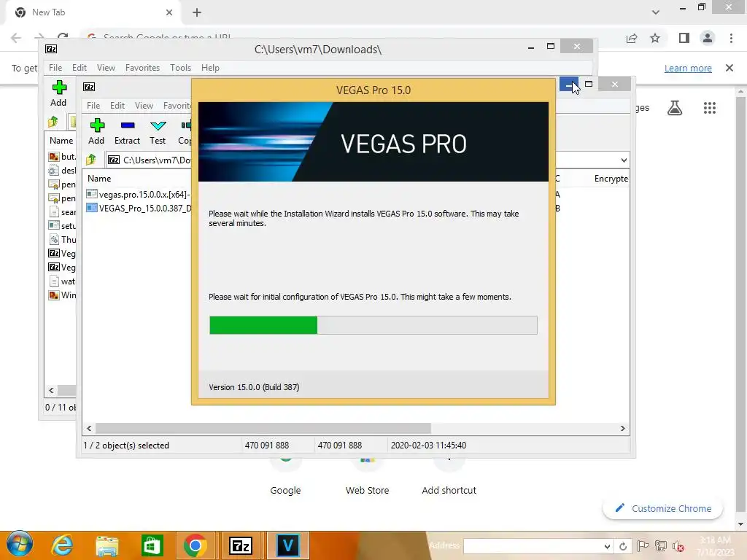
Task: Open File menu in back 7-Zip window
Action: [x=55, y=68]
